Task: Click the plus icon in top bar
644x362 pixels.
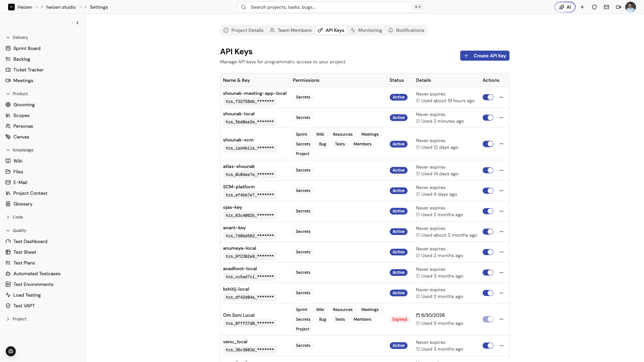Action: (582, 7)
